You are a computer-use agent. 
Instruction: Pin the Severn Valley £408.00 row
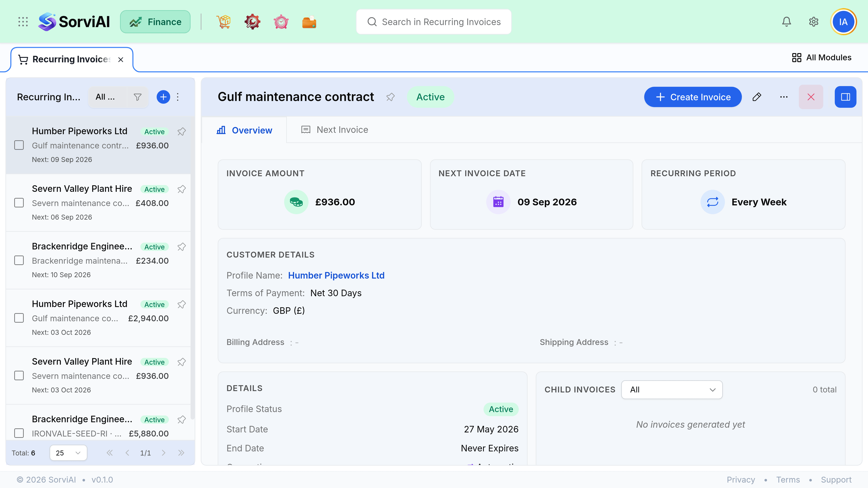(x=182, y=189)
